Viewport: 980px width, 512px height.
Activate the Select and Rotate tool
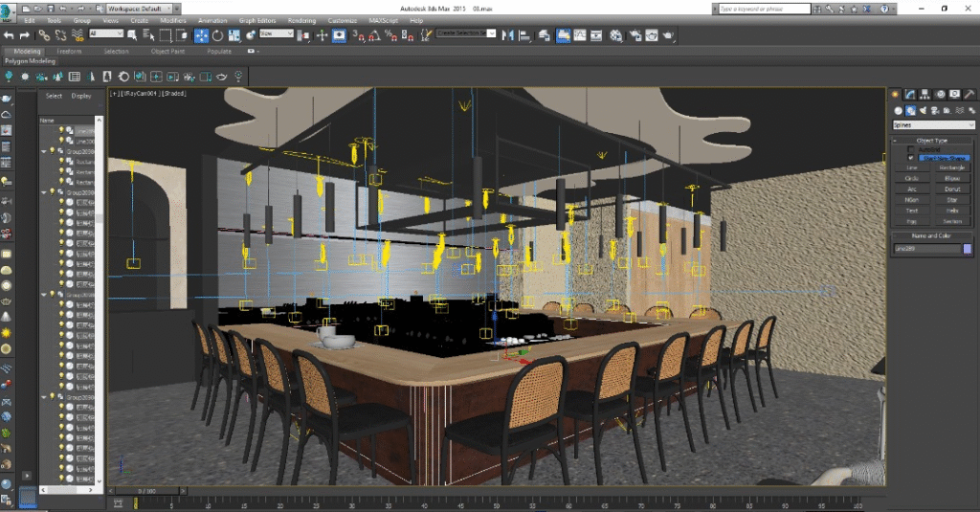pos(218,35)
